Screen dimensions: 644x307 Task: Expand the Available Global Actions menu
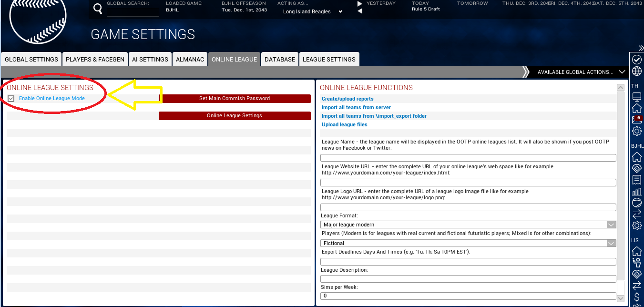[622, 72]
